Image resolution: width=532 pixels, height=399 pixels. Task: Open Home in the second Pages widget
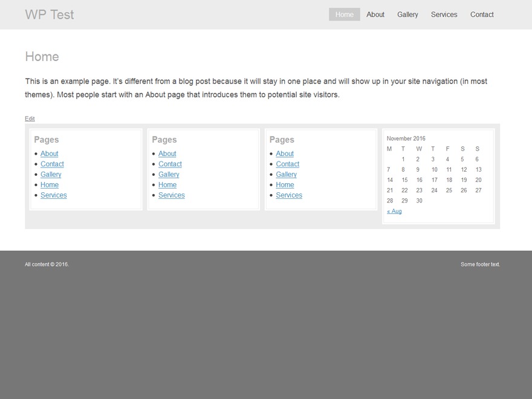[167, 185]
